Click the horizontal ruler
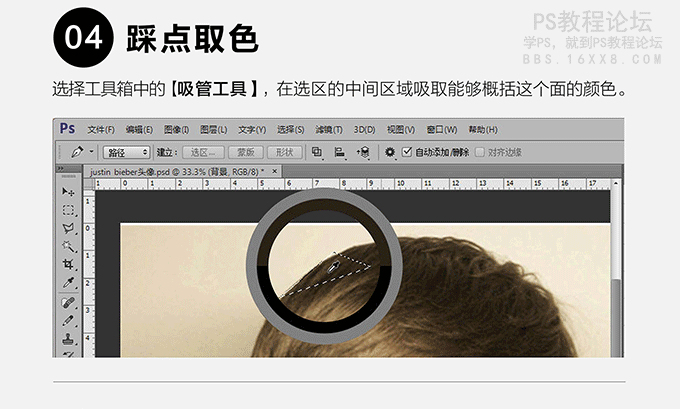Screen dimensions: 680x409 (353, 184)
